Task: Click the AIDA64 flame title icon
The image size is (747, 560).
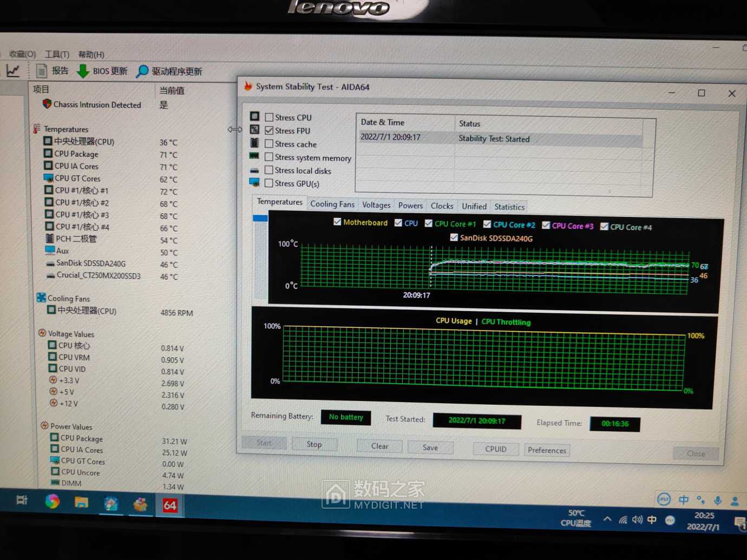Action: pos(248,86)
